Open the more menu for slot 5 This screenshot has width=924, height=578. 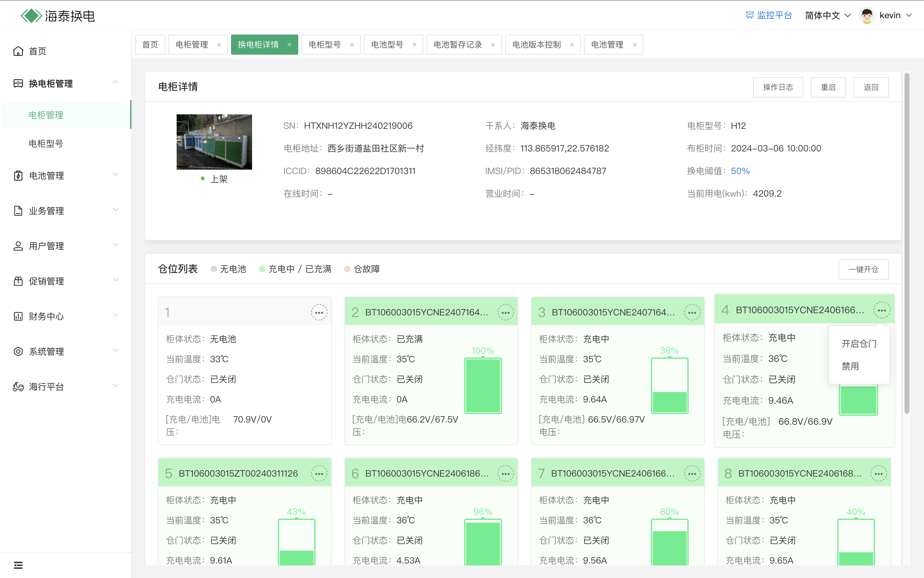click(319, 474)
